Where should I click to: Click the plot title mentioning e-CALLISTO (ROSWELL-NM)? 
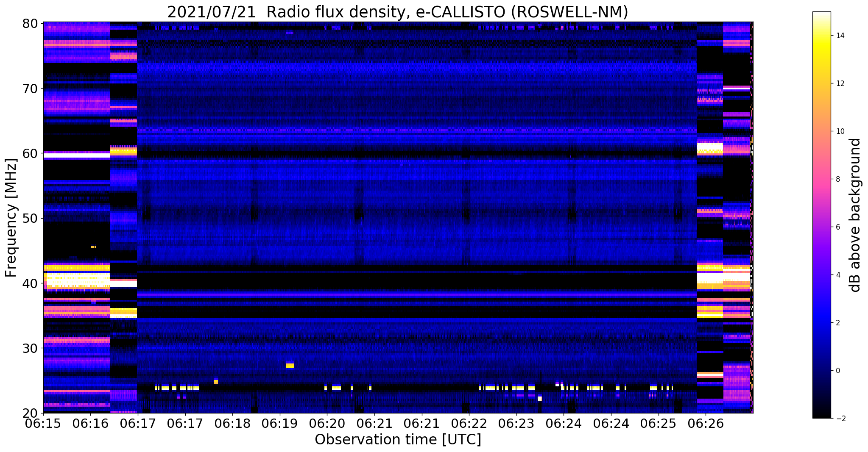point(397,12)
